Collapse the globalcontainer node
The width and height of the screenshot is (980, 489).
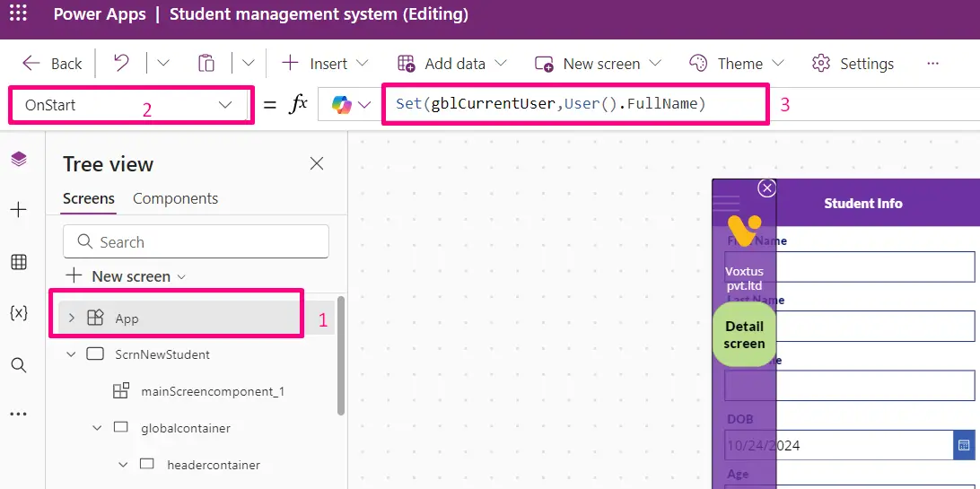[x=97, y=428]
